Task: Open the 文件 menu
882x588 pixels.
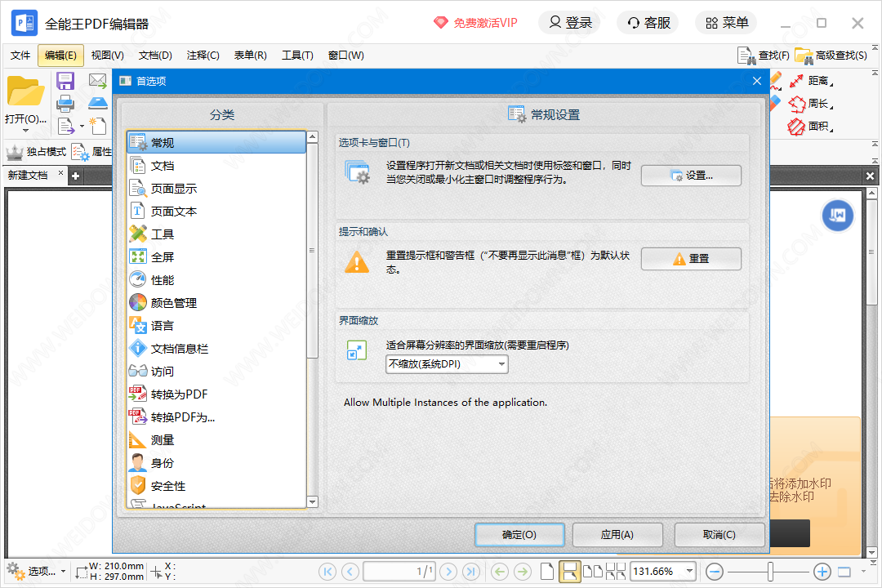Action: (x=20, y=56)
